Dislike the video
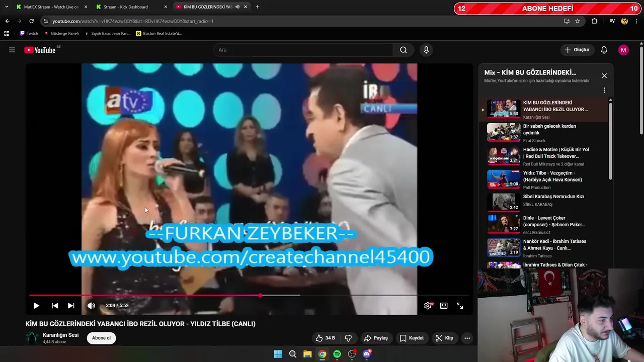The image size is (644, 362). 348,338
